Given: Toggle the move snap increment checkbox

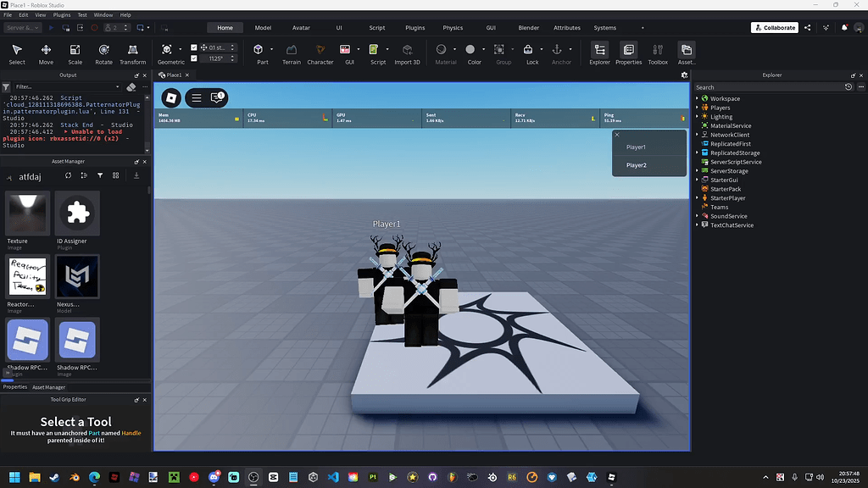Looking at the screenshot, I should (194, 47).
